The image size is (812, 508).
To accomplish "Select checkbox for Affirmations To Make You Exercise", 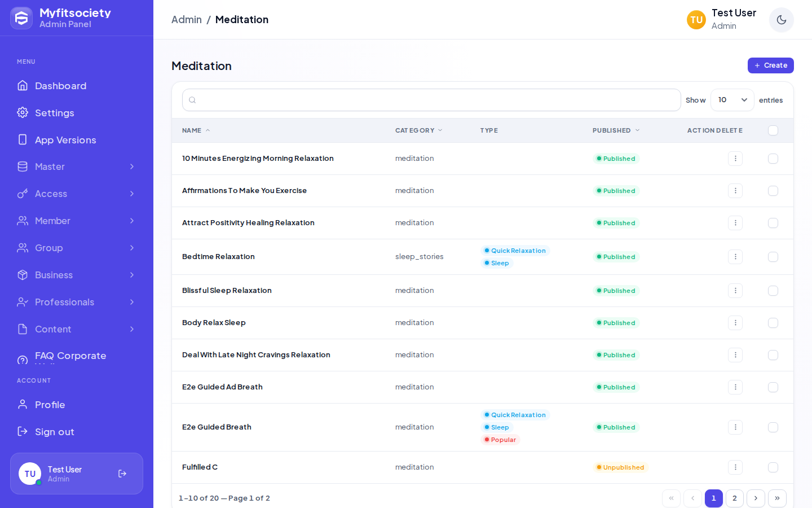I will tap(773, 191).
